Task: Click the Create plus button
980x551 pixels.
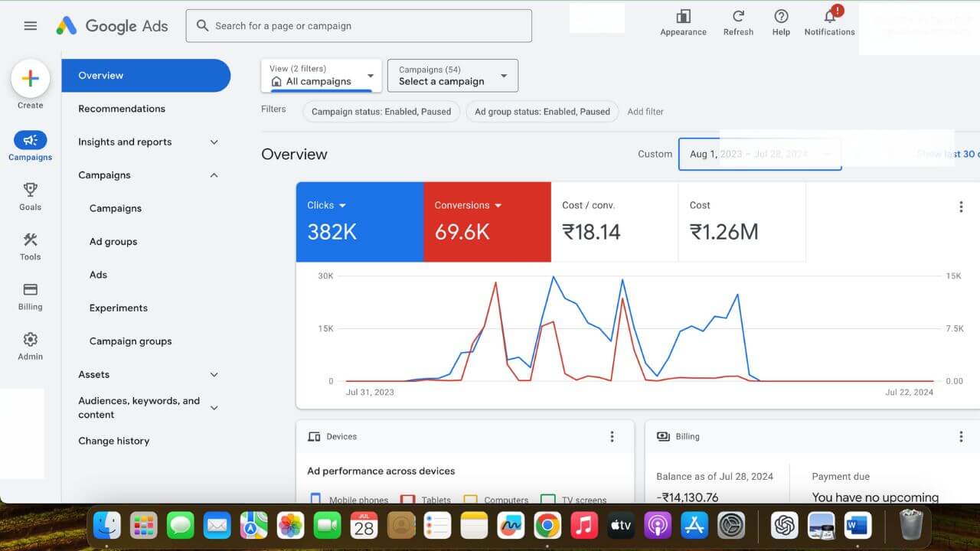Action: (x=31, y=78)
